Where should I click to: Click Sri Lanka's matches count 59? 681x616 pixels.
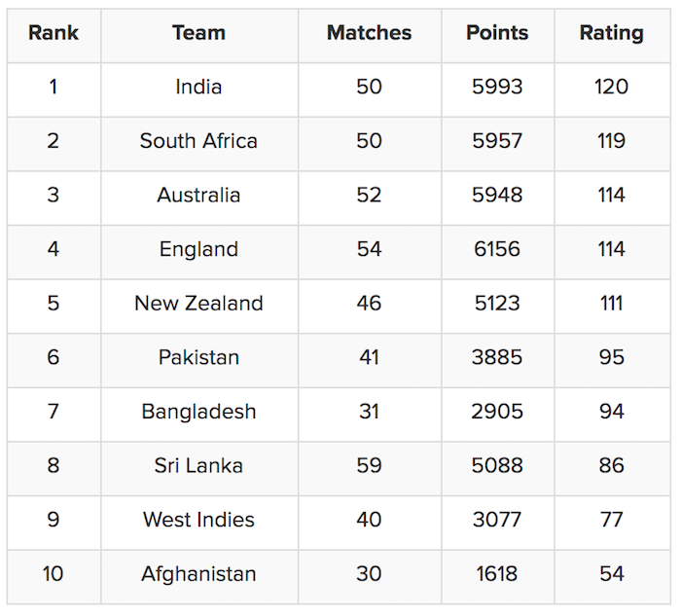coord(369,465)
